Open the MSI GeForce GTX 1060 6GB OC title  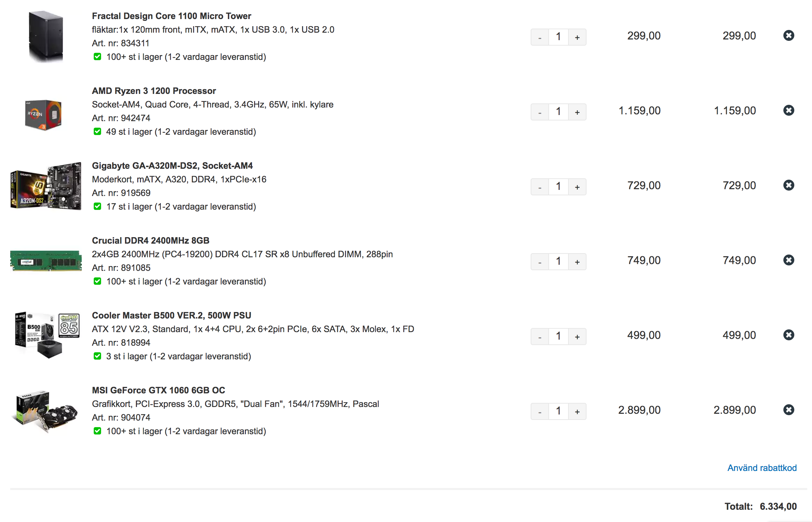click(x=158, y=390)
